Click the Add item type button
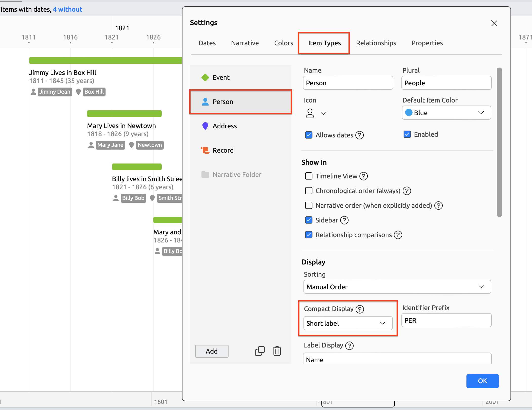 click(x=212, y=351)
